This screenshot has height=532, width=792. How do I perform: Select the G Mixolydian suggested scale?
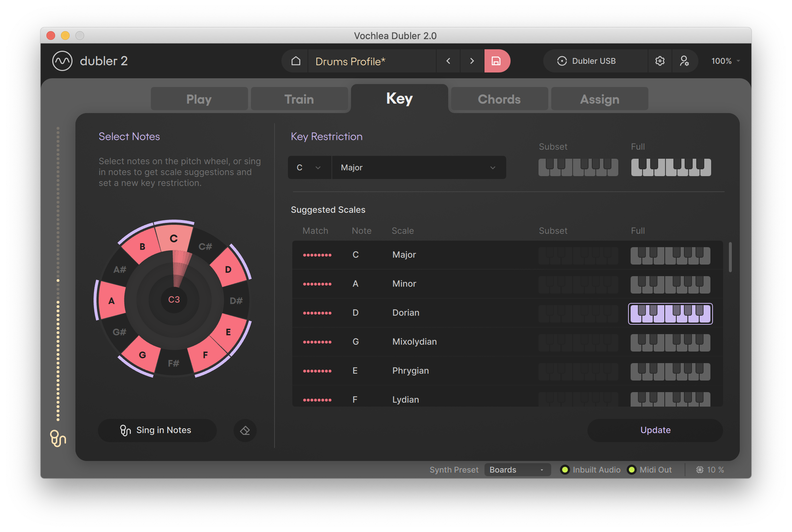click(x=508, y=342)
